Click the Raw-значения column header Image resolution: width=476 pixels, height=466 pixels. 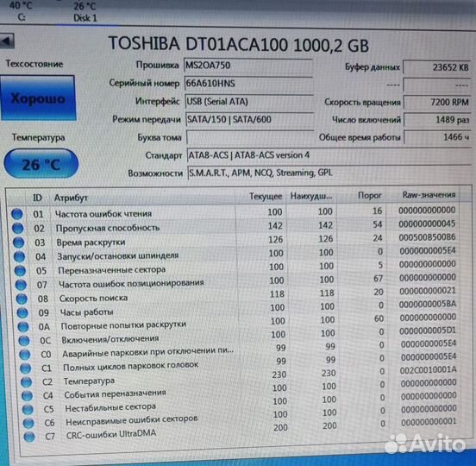pyautogui.click(x=429, y=195)
